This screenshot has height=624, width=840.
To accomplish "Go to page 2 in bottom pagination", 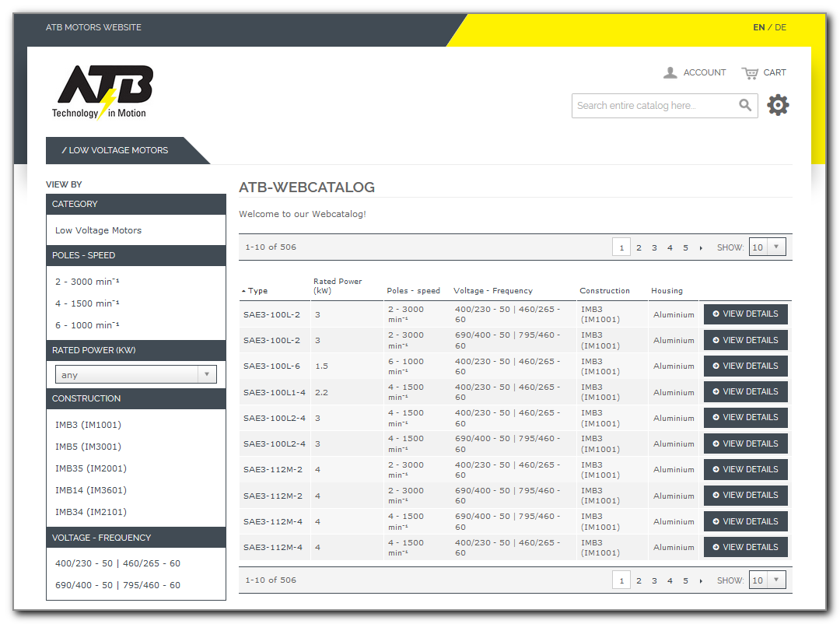I will click(639, 580).
